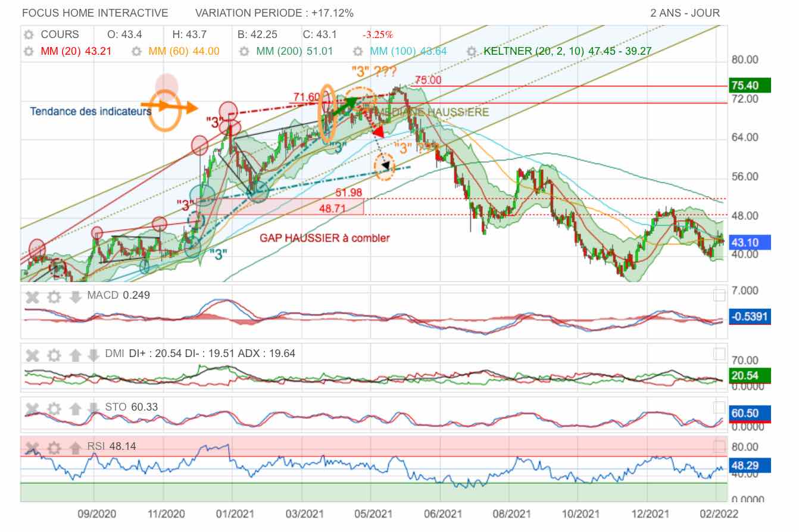Click VARIATION PERIODE +17.12% text
This screenshot has height=532, width=799.
coord(274,13)
